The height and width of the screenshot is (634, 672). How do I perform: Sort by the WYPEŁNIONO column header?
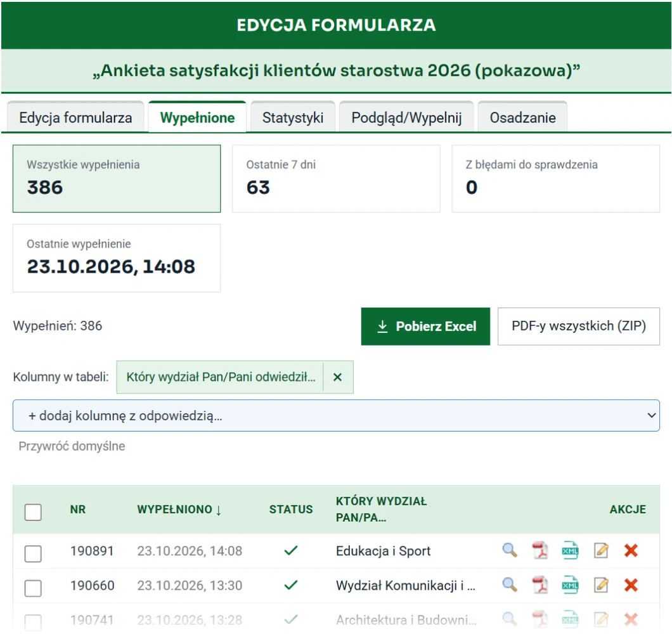coord(179,509)
